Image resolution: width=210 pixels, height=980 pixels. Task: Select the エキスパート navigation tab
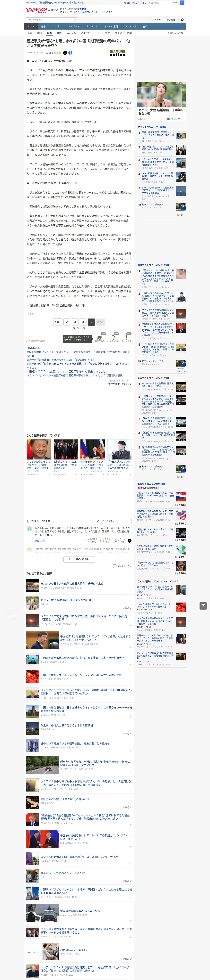(x=72, y=27)
